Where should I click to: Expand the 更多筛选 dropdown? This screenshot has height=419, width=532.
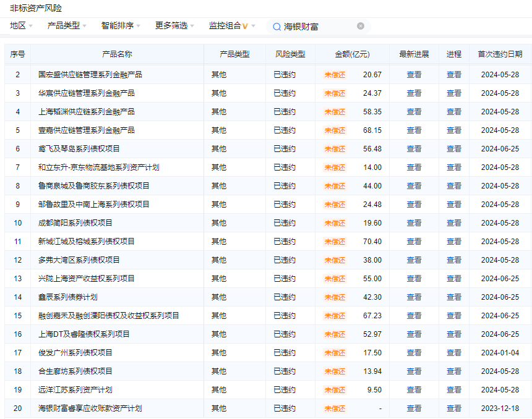tap(174, 26)
